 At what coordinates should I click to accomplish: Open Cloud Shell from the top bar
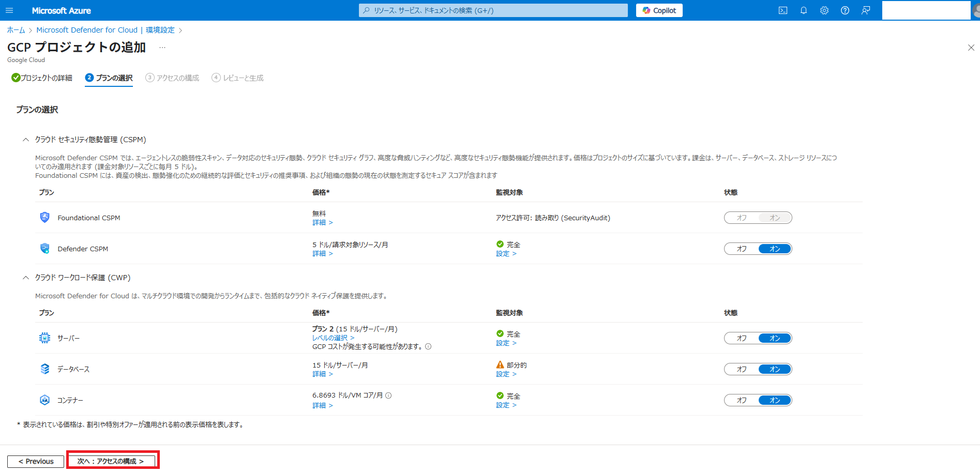pos(783,10)
